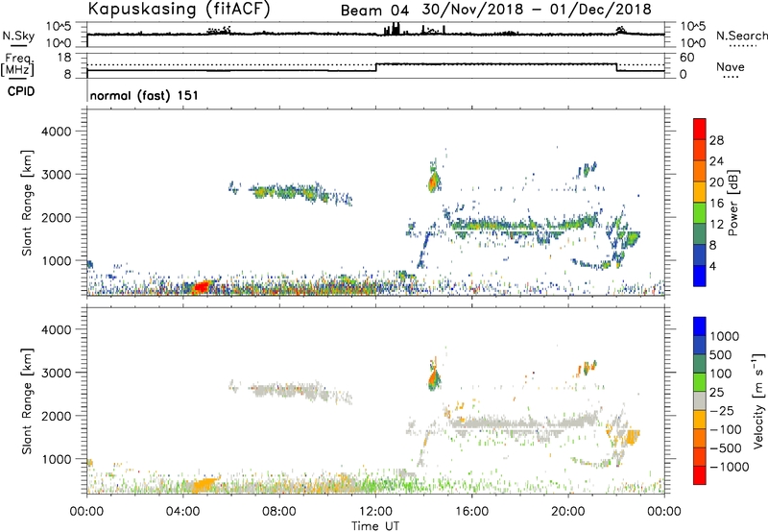Viewport: 768px width, 532px height.
Task: Click the "Freq. [MHz]" axis label
Action: (x=18, y=65)
